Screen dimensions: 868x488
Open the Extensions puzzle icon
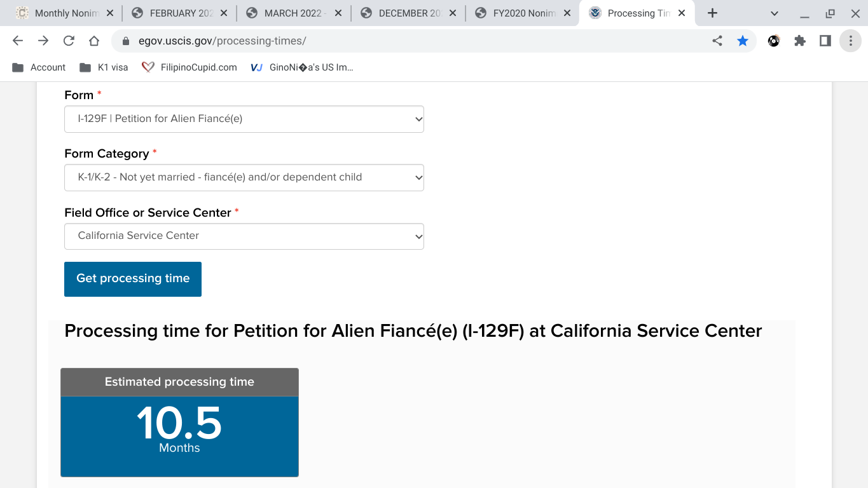pos(800,41)
